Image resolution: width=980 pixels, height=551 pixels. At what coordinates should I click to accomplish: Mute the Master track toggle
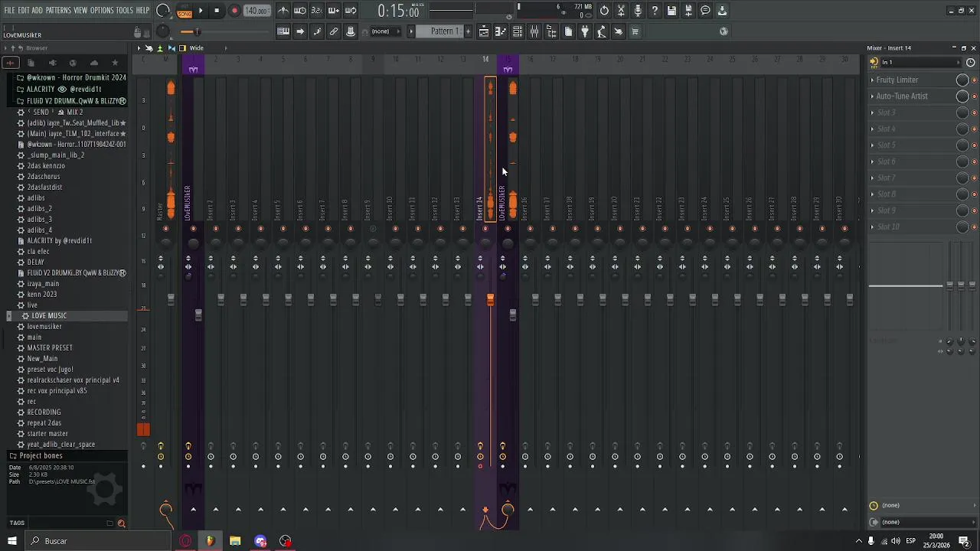click(165, 228)
